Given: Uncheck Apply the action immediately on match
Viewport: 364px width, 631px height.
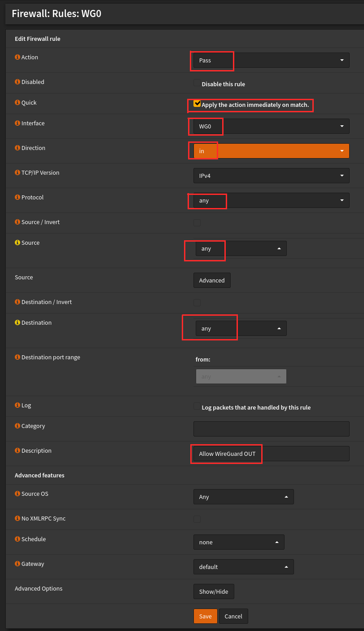Looking at the screenshot, I should tap(197, 104).
